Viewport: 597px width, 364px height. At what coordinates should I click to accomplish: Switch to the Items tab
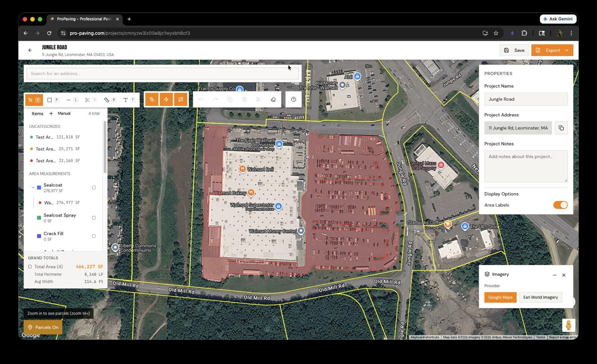(x=37, y=113)
